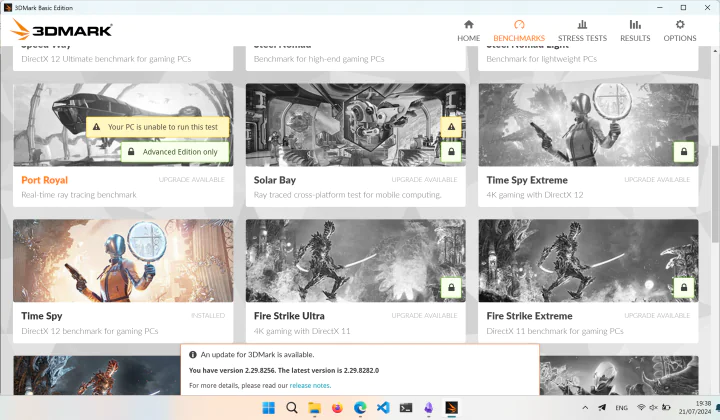Open the terminal icon in taskbar
The height and width of the screenshot is (420, 720).
coord(406,408)
